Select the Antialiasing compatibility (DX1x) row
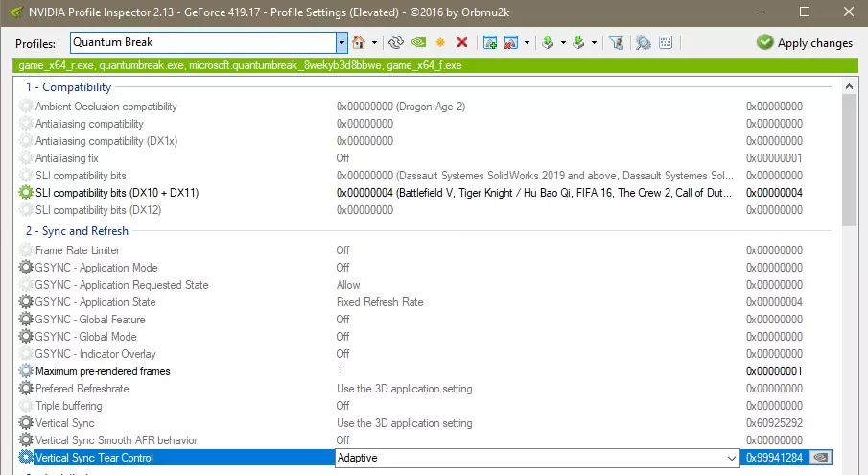Viewport: 868px width, 475px height. (425, 141)
